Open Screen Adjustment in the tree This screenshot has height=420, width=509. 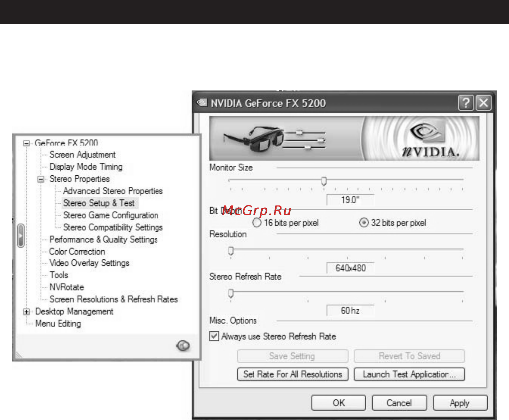[x=82, y=155]
